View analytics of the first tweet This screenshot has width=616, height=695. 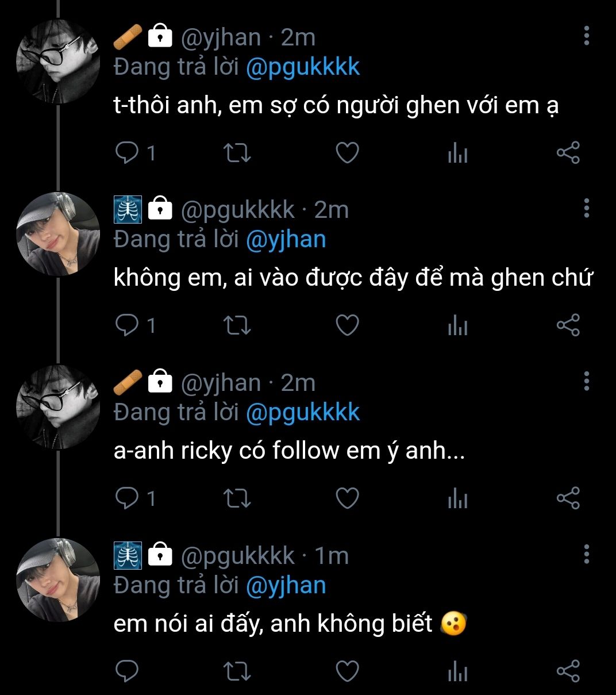click(x=457, y=153)
